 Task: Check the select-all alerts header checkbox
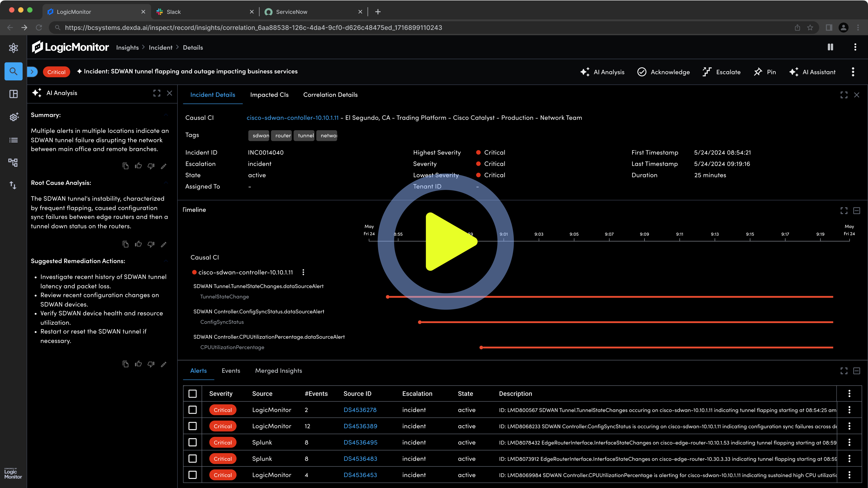click(x=192, y=394)
